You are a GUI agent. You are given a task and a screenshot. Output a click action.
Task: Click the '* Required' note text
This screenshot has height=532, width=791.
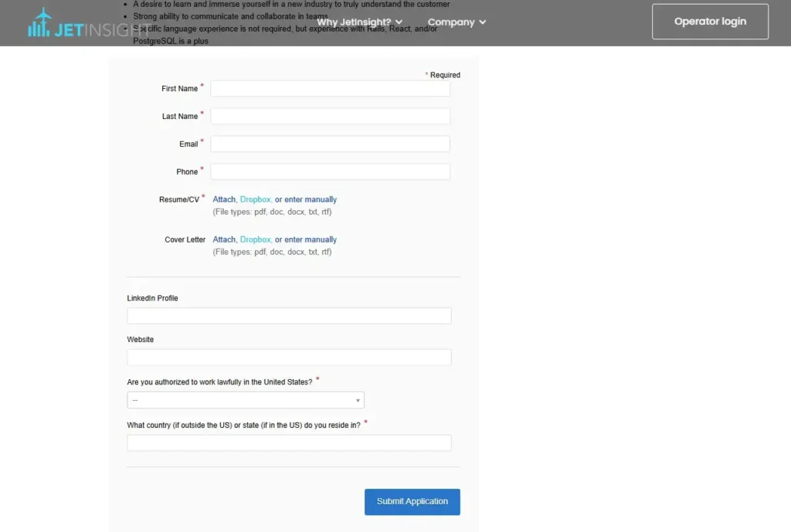pos(443,75)
